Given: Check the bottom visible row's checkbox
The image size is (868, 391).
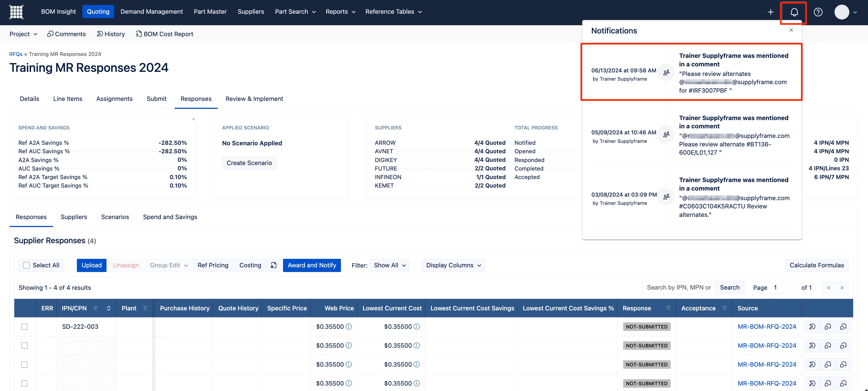Looking at the screenshot, I should click(x=24, y=383).
